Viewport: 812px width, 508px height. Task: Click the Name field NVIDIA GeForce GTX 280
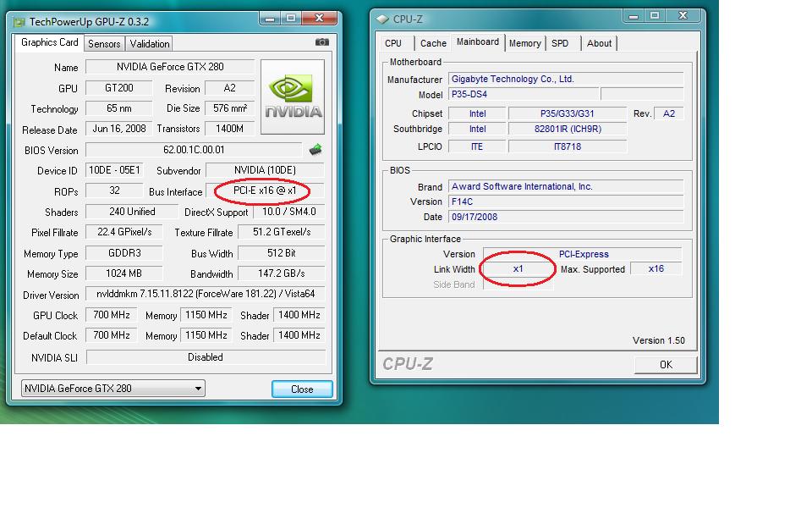(x=170, y=67)
